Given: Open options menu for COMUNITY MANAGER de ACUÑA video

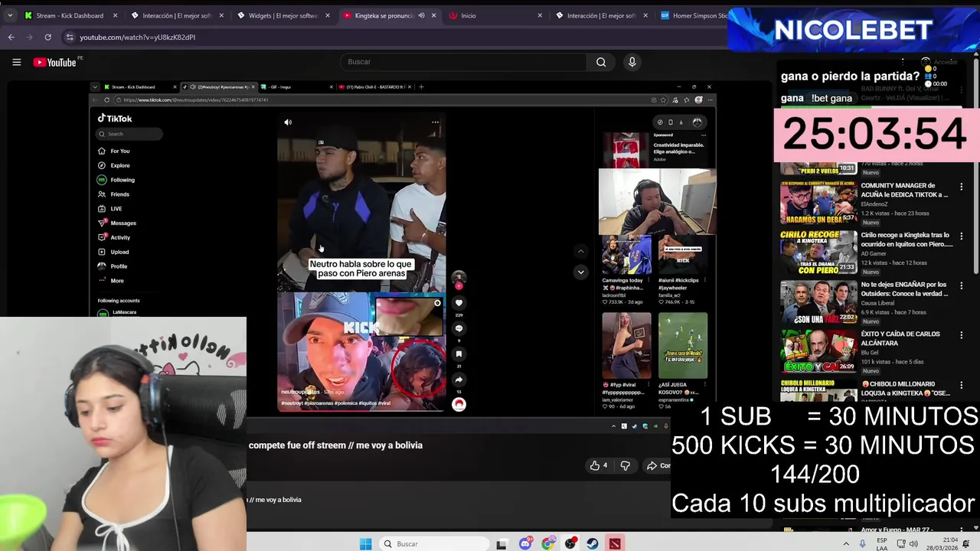Looking at the screenshot, I should click(x=962, y=186).
